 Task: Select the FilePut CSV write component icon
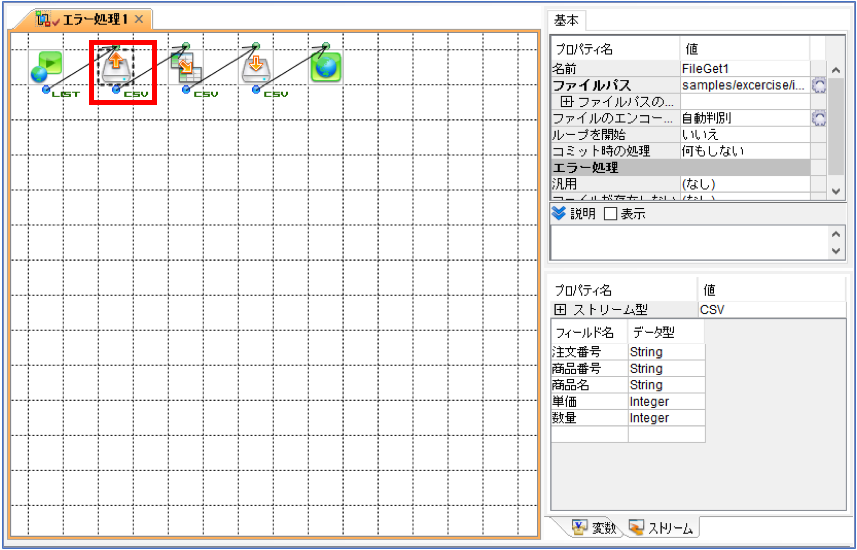(x=256, y=67)
